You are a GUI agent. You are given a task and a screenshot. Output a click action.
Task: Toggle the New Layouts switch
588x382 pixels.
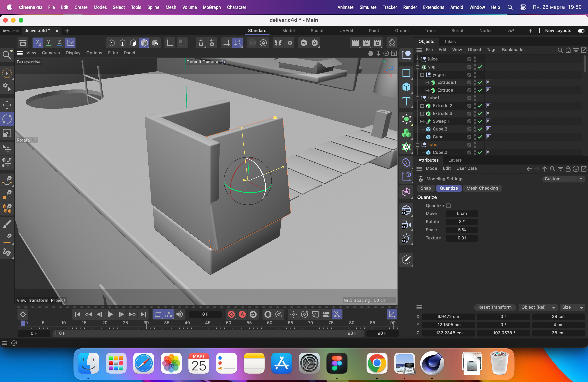(581, 31)
